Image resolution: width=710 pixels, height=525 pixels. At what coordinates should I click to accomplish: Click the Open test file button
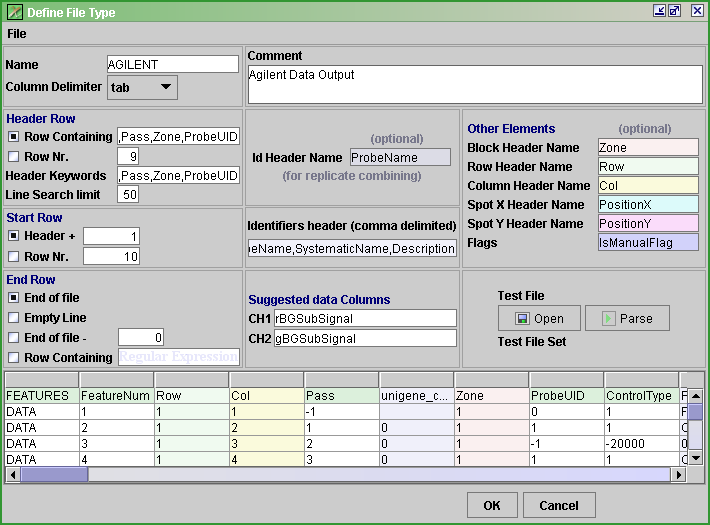[539, 318]
